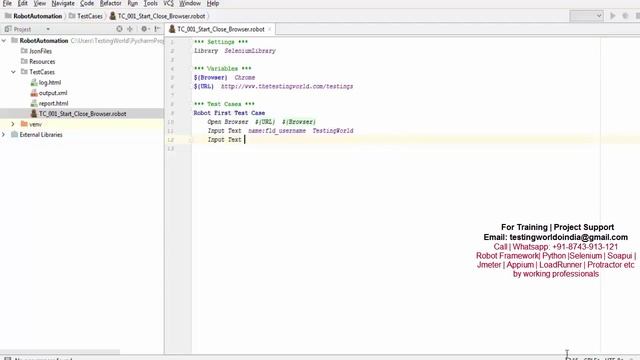The height and width of the screenshot is (360, 640).
Task: Click the TestingWorld argument text
Action: [333, 131]
